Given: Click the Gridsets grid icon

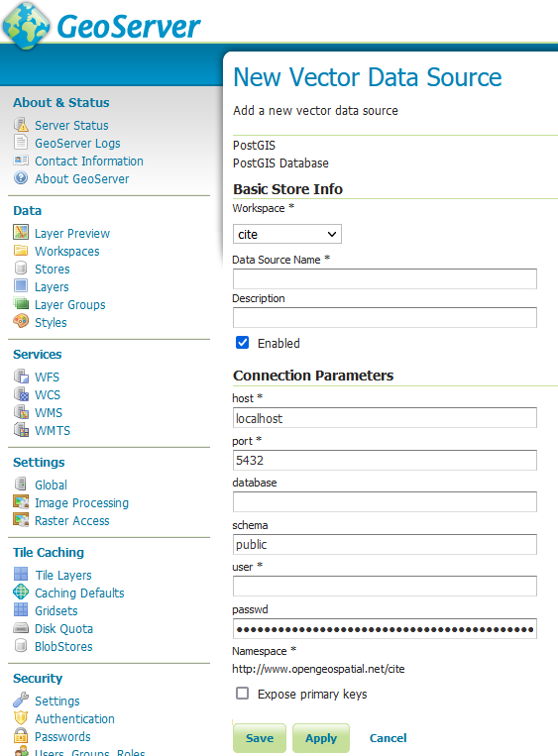Looking at the screenshot, I should coord(21,610).
